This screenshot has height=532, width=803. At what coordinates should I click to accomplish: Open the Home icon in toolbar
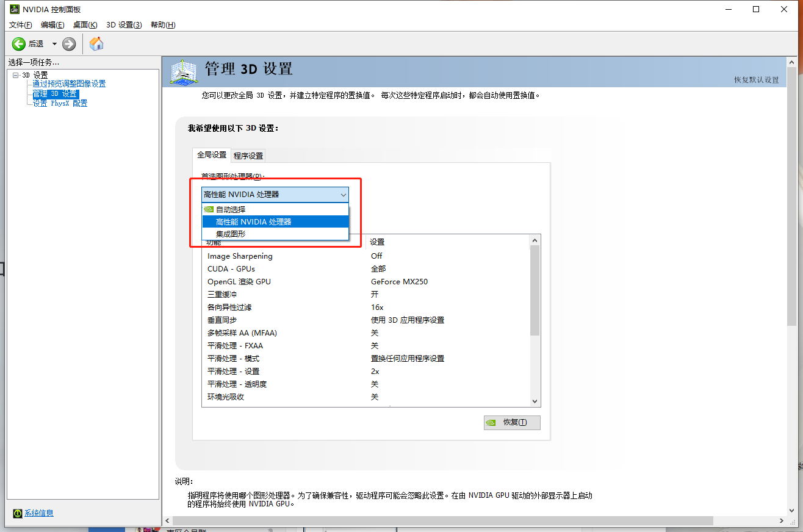(x=96, y=43)
